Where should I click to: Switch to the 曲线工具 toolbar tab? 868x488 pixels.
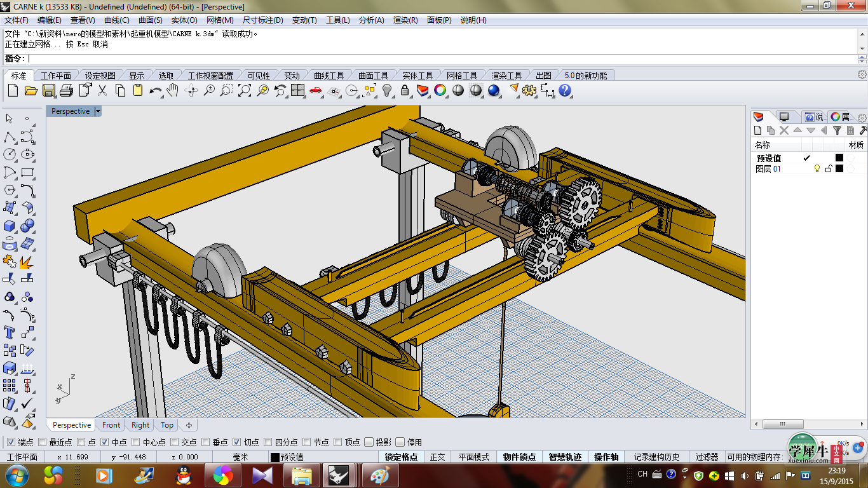(329, 76)
